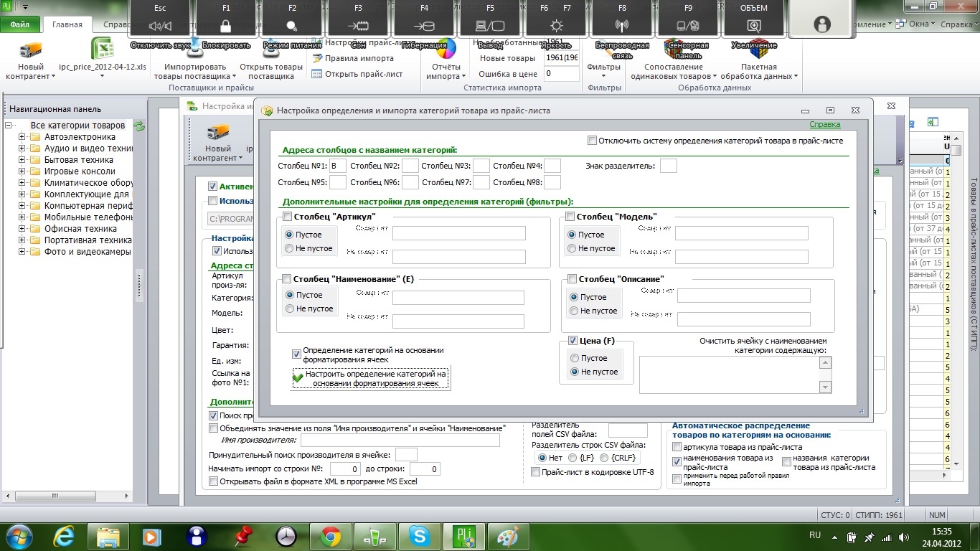Expand the Офисная техника tree node
The height and width of the screenshot is (551, 980).
pyautogui.click(x=22, y=229)
